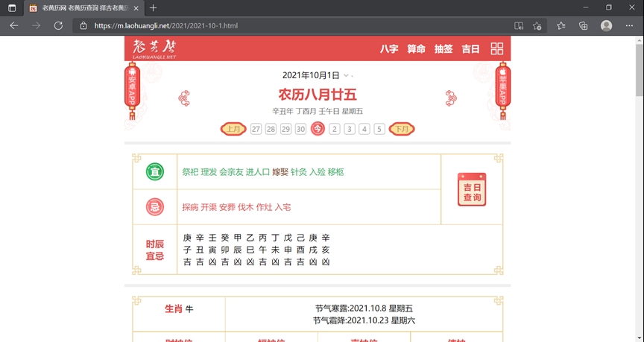Open immersive reader icon in address bar
The width and height of the screenshot is (644, 342).
coord(519,26)
